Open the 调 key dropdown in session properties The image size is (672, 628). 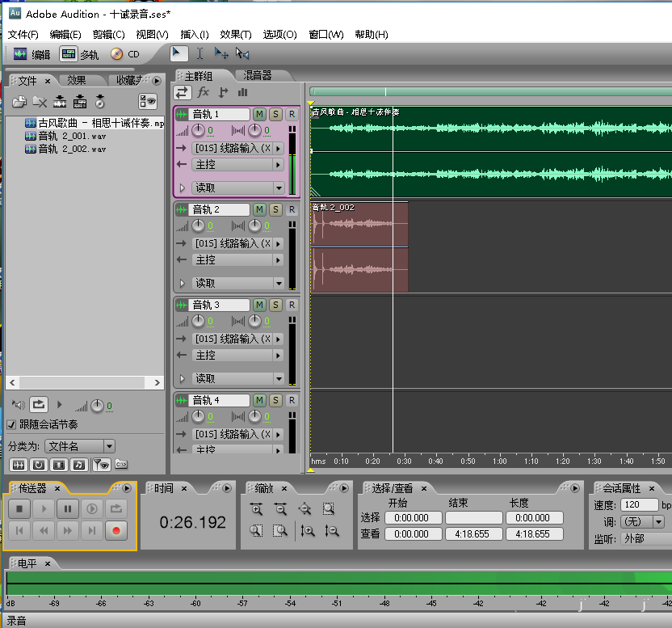[642, 521]
